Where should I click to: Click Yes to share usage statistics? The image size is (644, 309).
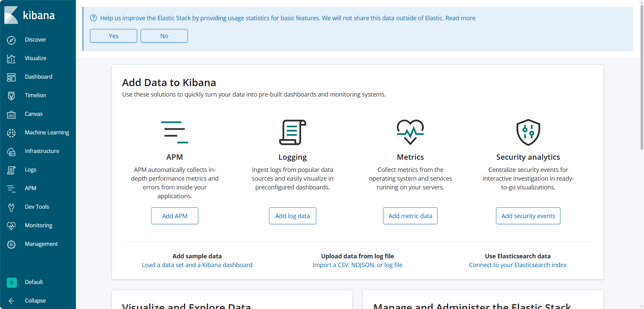(x=114, y=36)
